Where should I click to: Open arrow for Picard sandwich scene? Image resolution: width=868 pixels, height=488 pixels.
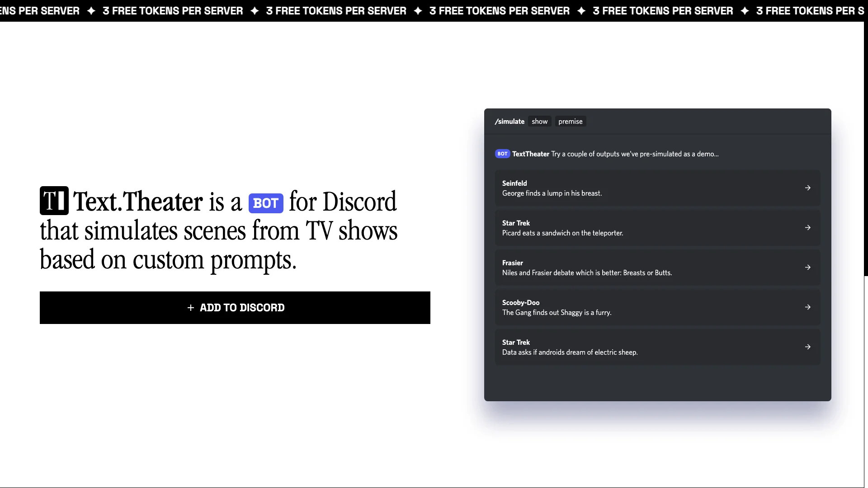[808, 228]
